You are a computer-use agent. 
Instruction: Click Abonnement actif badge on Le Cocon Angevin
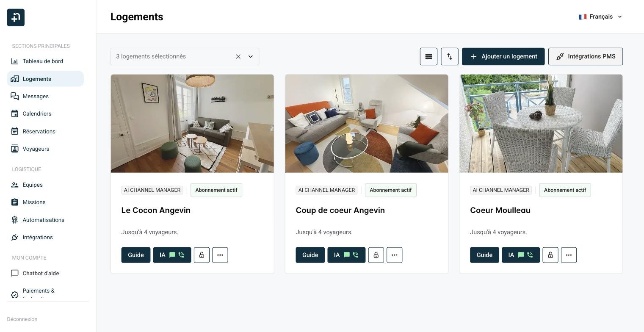point(216,190)
